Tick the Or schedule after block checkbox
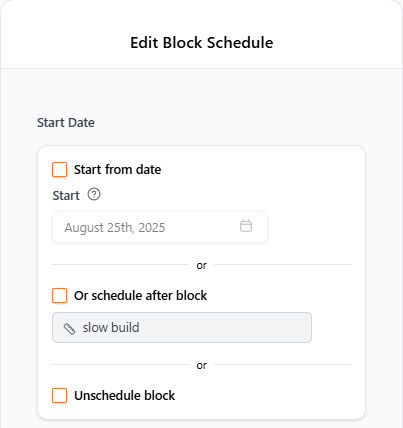 point(60,296)
